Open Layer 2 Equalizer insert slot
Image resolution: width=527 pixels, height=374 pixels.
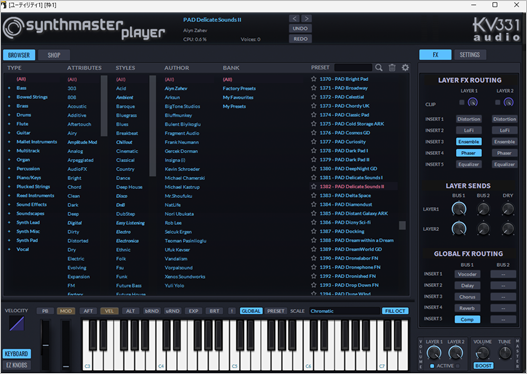click(504, 164)
